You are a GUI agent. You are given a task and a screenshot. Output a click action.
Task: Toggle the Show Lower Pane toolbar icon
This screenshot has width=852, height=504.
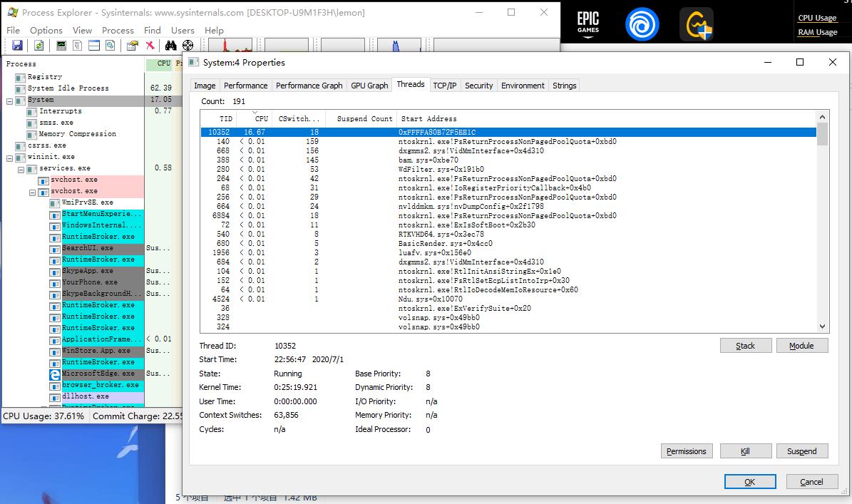[x=94, y=46]
